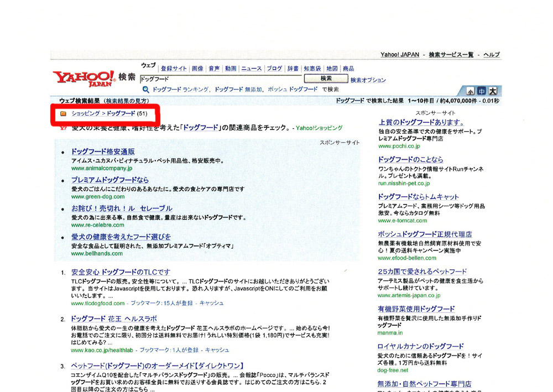The image size is (553, 392).
Task: Open sponsor link お詫び！売切れ！ル セレーブル
Action: point(122,208)
